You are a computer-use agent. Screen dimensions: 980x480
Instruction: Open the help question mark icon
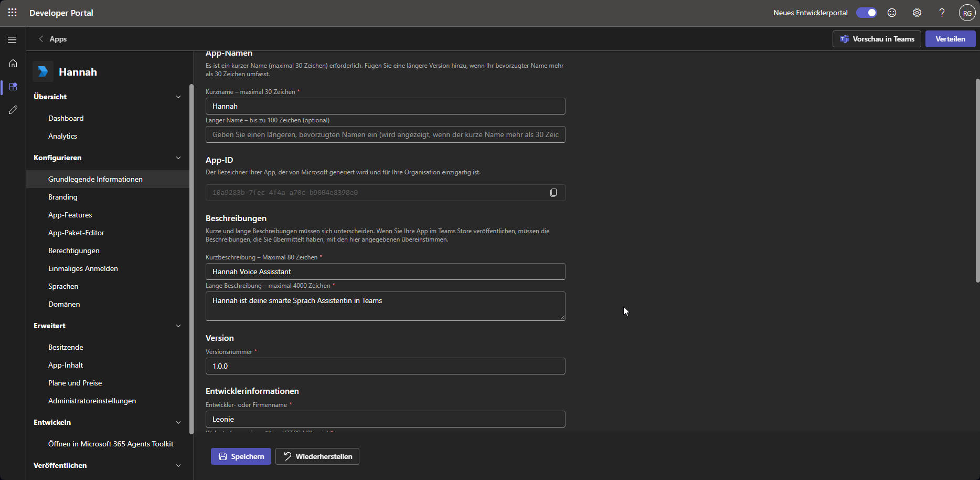(x=942, y=13)
